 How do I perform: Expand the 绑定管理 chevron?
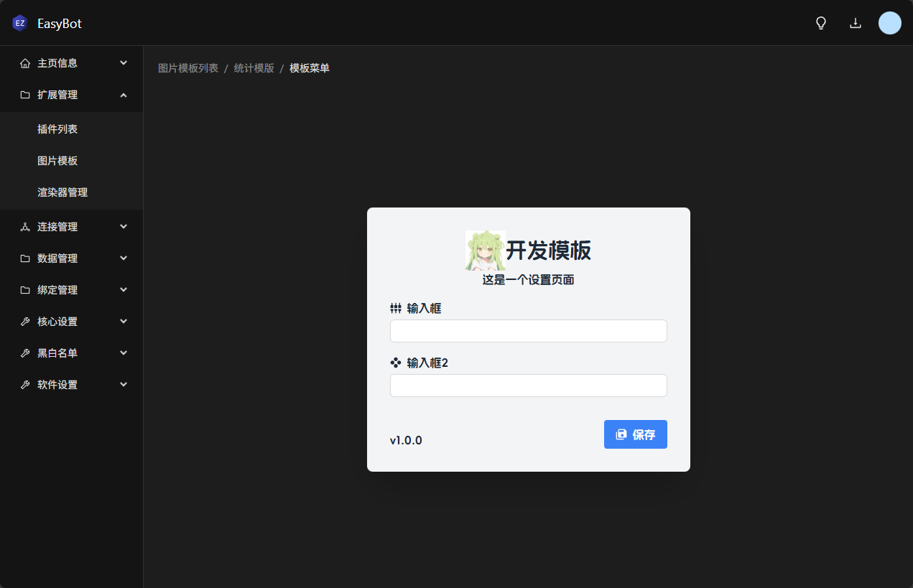point(124,290)
